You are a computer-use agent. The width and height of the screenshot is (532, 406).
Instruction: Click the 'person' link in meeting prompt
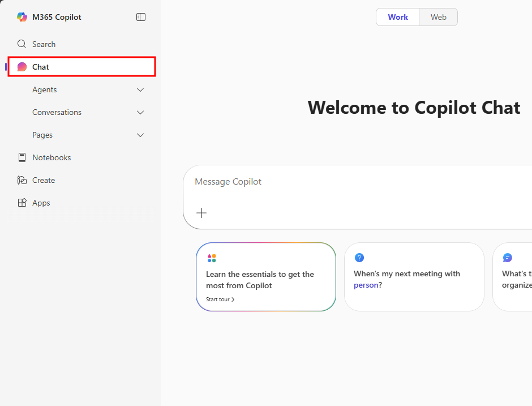[x=366, y=285]
